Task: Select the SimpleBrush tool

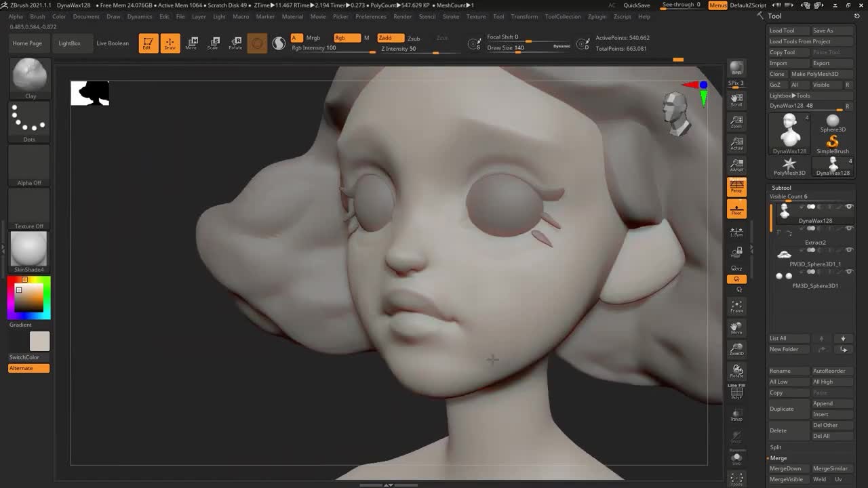Action: tap(833, 144)
